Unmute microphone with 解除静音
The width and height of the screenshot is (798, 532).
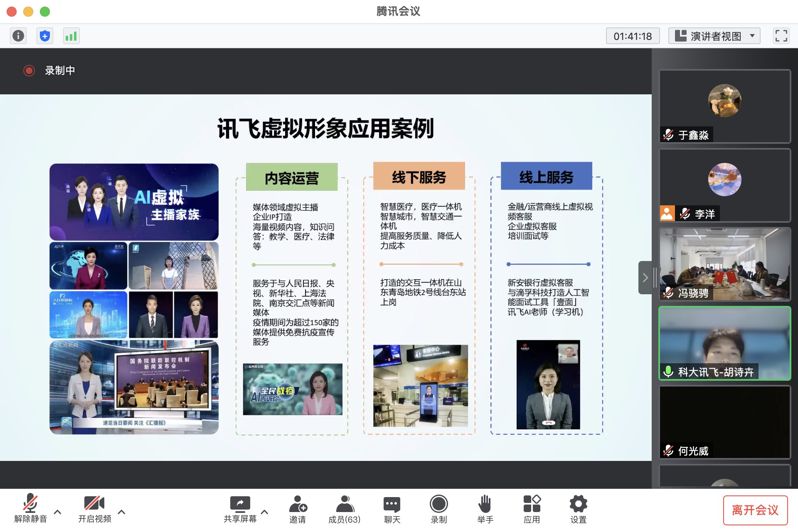[31, 508]
